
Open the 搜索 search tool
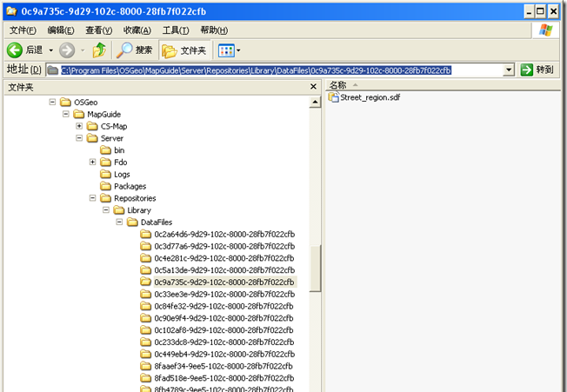(x=135, y=50)
